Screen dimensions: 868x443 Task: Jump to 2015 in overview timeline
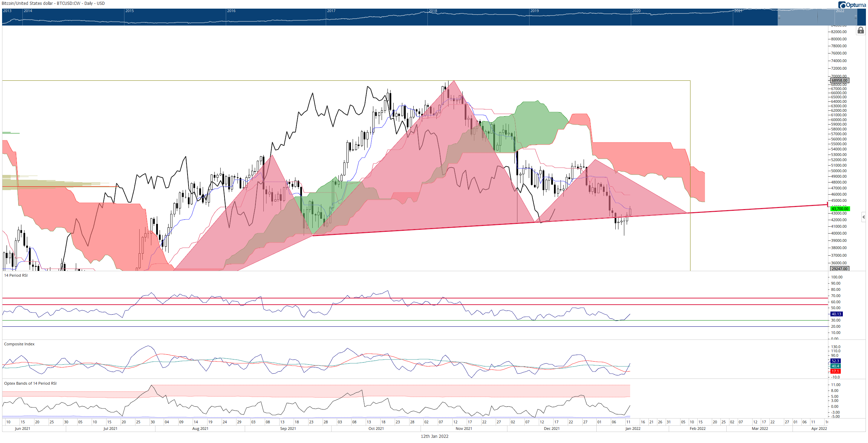click(130, 11)
